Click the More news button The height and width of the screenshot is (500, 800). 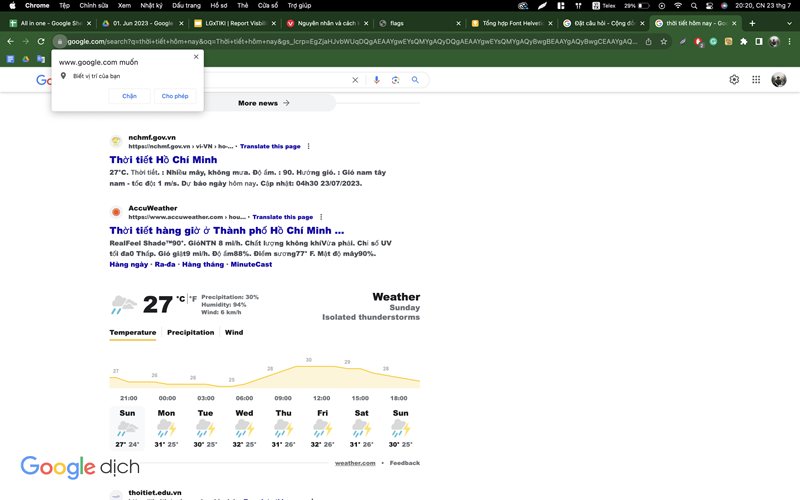pos(264,103)
